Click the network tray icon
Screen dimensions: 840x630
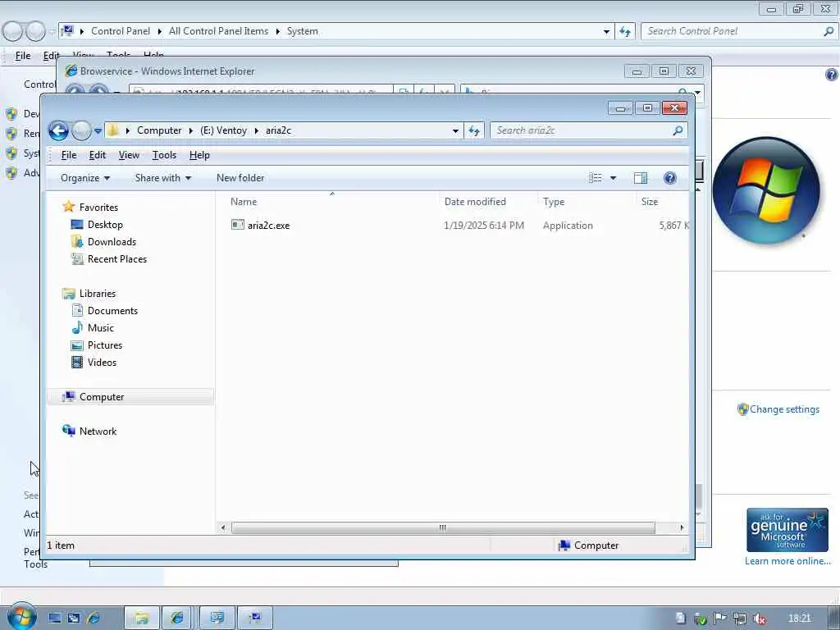(x=739, y=619)
